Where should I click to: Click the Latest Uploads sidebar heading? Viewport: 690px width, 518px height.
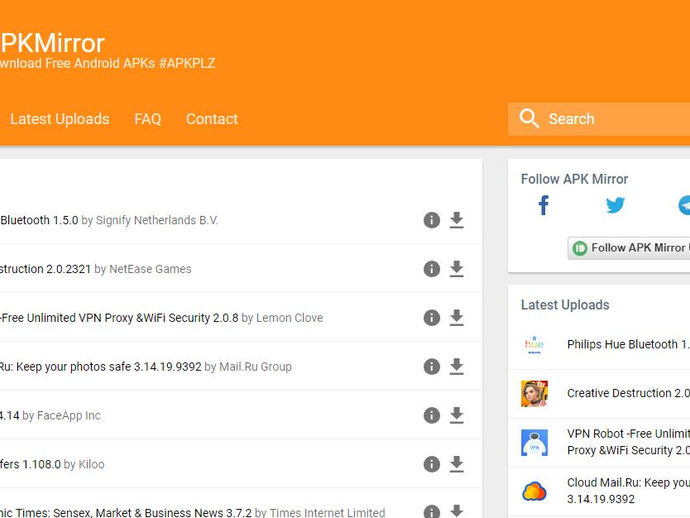coord(565,305)
